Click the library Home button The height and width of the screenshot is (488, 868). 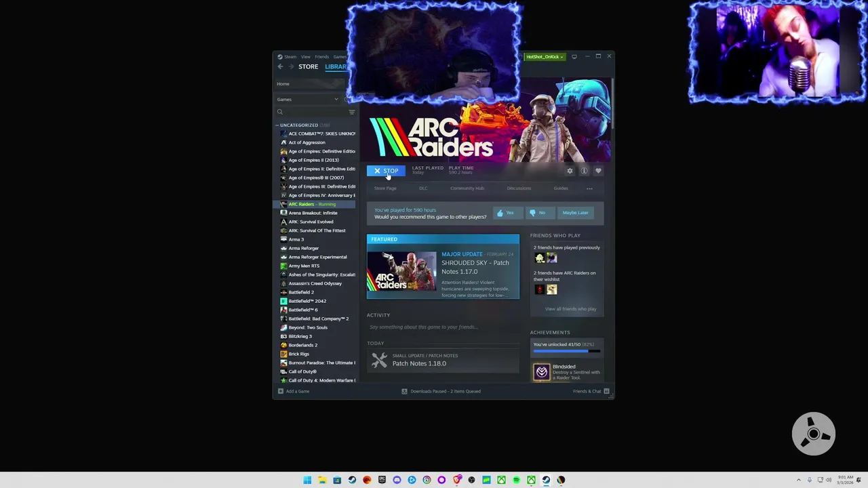pos(310,84)
